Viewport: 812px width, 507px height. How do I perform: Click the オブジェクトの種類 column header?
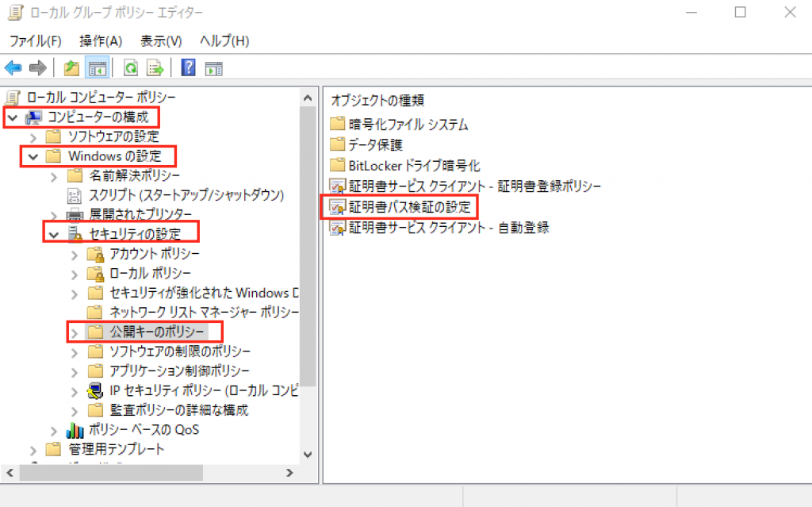377,100
